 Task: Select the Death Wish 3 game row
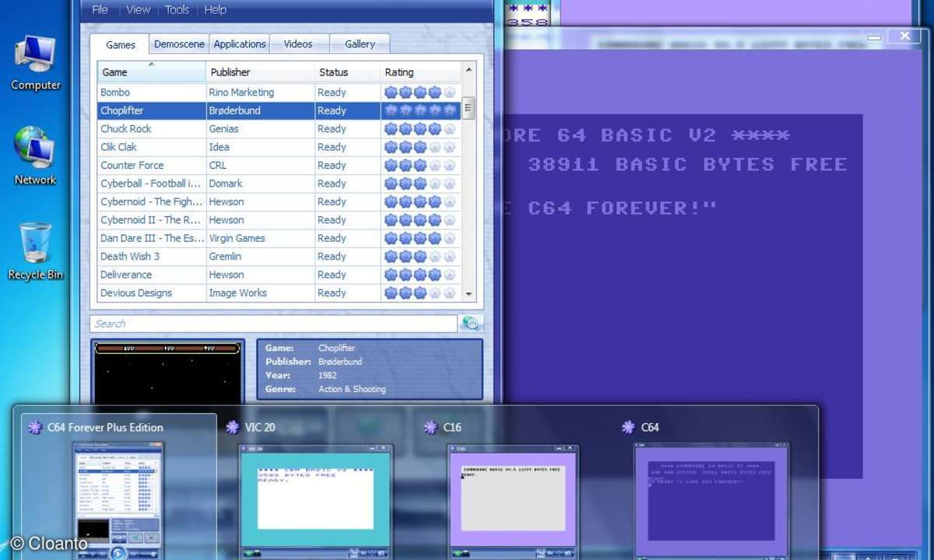[278, 257]
